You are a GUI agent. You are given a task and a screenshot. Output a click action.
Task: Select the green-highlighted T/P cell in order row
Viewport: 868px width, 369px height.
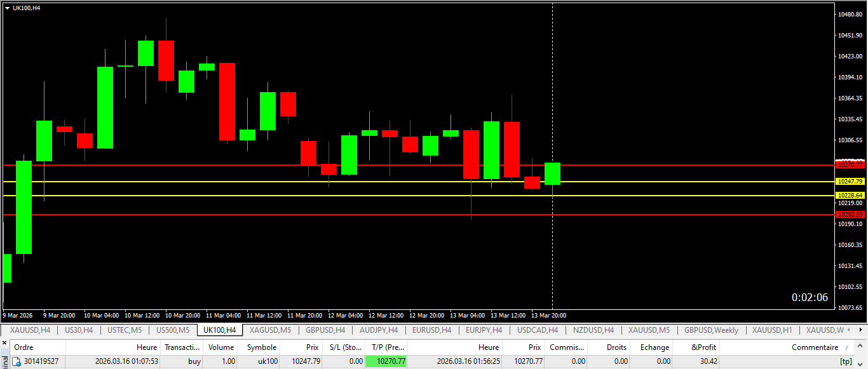386,361
